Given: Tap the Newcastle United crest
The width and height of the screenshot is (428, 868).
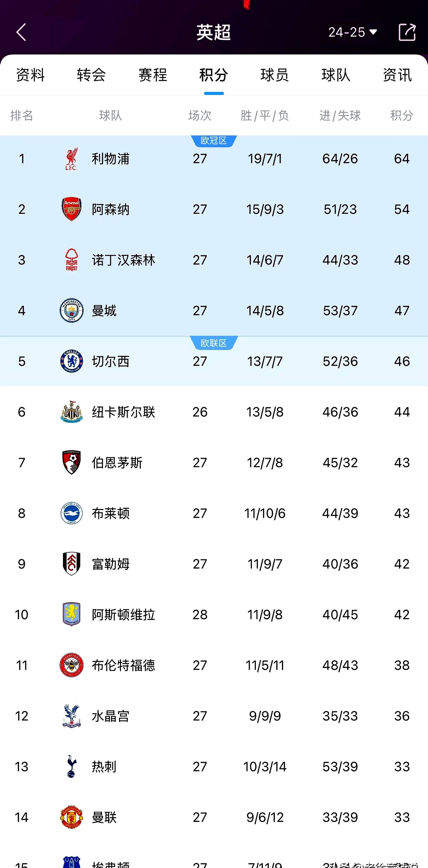Looking at the screenshot, I should click(x=72, y=412).
